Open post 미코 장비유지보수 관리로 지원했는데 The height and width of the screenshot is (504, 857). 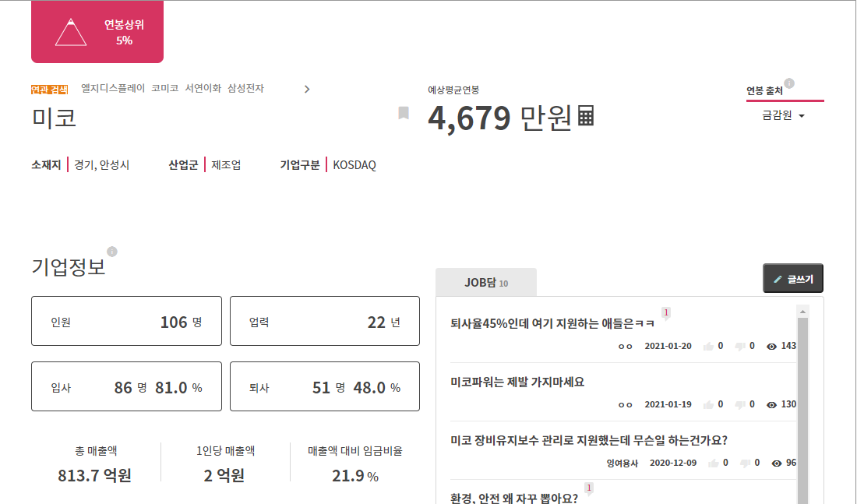[x=589, y=441]
